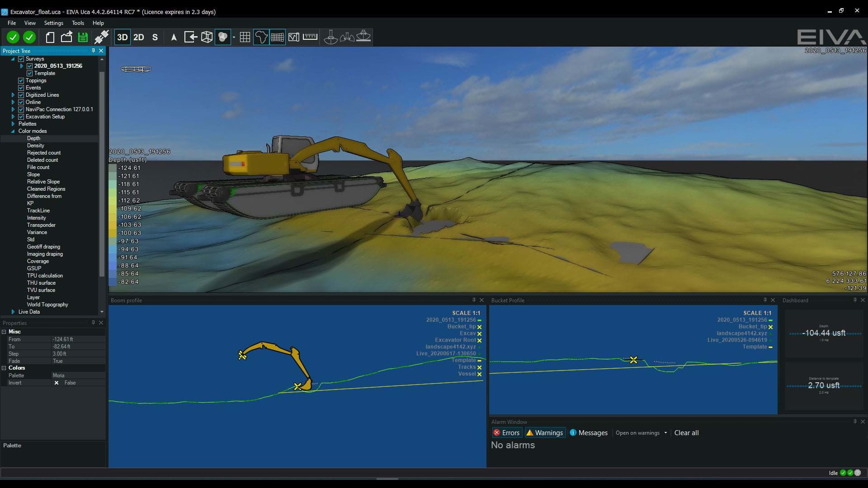Click the second vessel with wings icon

(347, 37)
